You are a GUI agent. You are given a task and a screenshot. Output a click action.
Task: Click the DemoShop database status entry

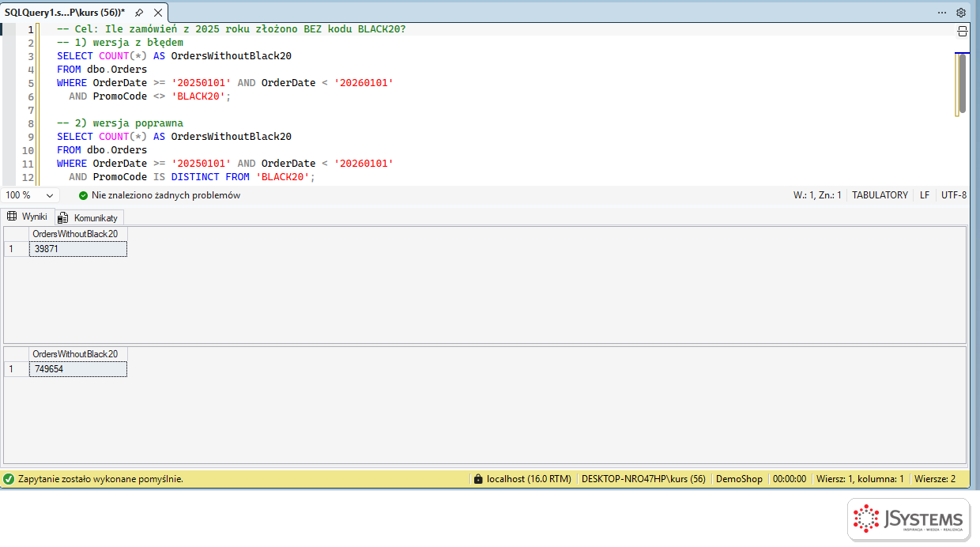[739, 479]
